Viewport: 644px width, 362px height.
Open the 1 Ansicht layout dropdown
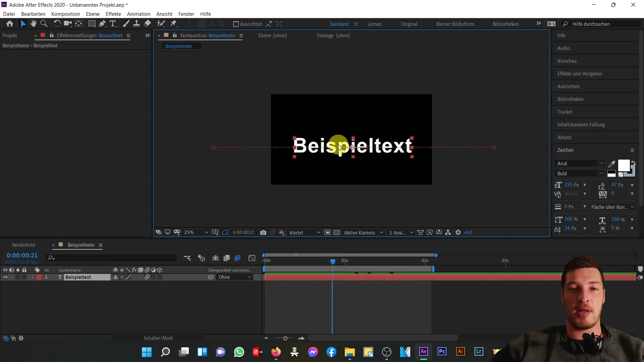coord(401,233)
